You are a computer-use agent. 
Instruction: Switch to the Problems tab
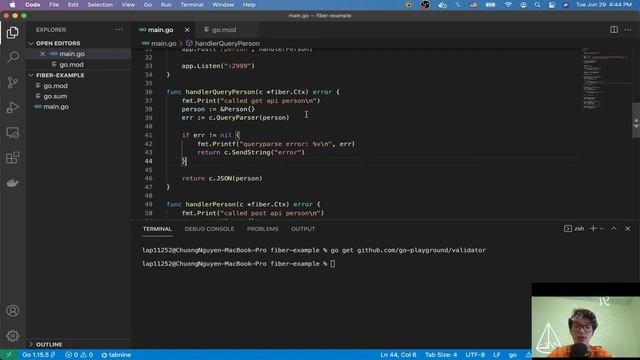[x=262, y=229]
